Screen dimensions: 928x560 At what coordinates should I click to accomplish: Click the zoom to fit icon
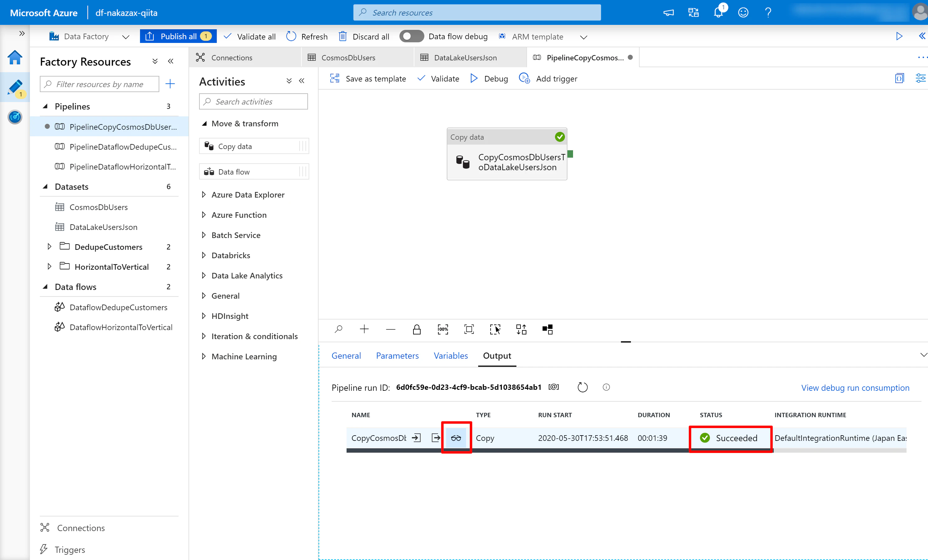coord(469,329)
